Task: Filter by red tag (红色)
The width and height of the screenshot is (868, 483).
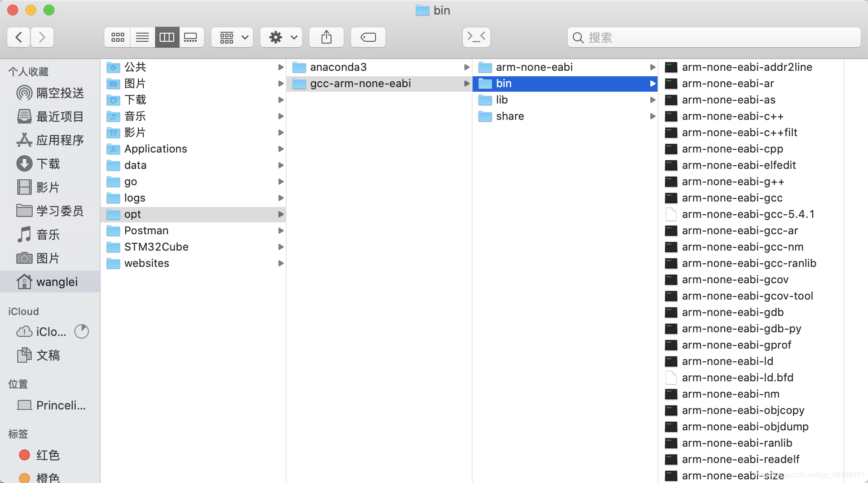Action: (x=50, y=455)
